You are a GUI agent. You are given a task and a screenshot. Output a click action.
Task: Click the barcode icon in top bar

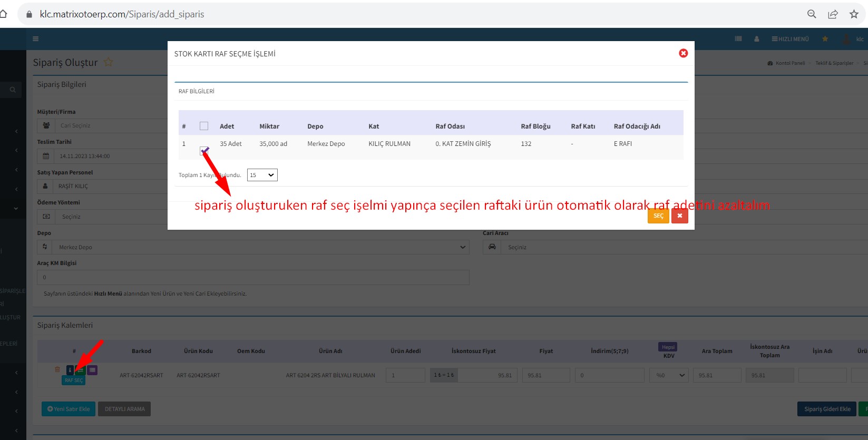click(738, 39)
